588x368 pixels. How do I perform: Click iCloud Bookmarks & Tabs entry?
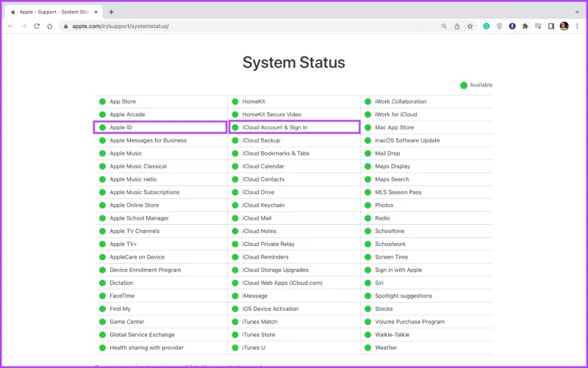[x=276, y=154]
